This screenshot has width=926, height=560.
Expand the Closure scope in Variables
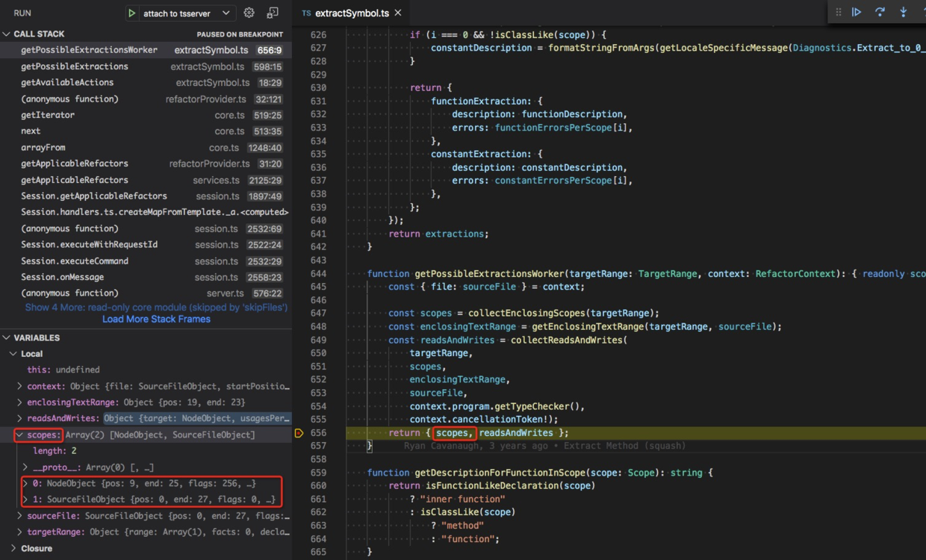pos(13,547)
